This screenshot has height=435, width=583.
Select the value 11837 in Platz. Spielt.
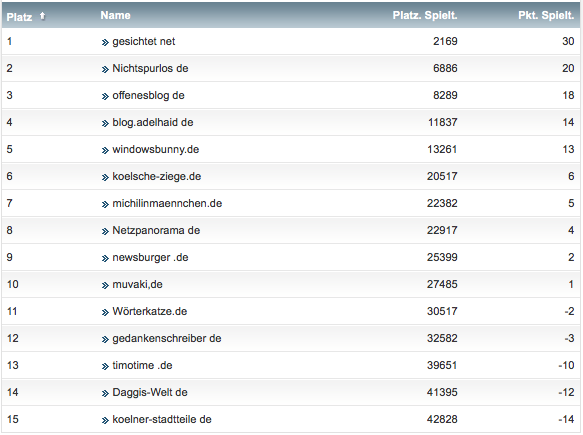pyautogui.click(x=442, y=122)
